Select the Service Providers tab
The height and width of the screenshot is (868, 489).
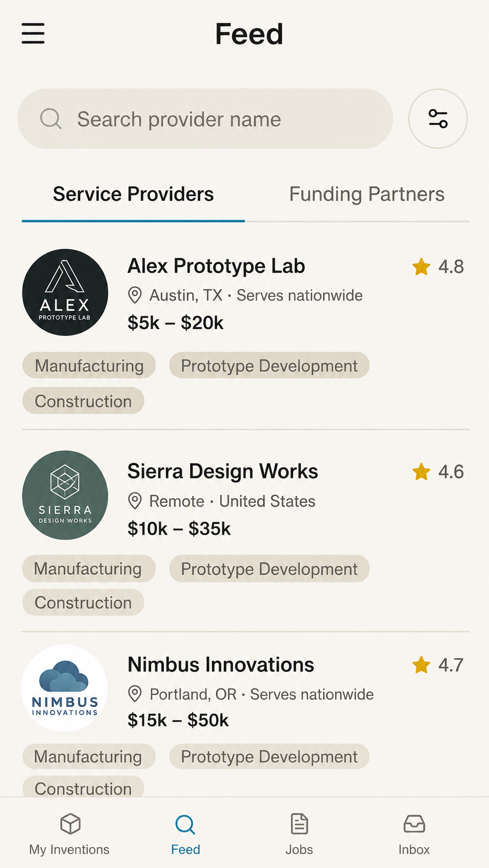(x=133, y=194)
